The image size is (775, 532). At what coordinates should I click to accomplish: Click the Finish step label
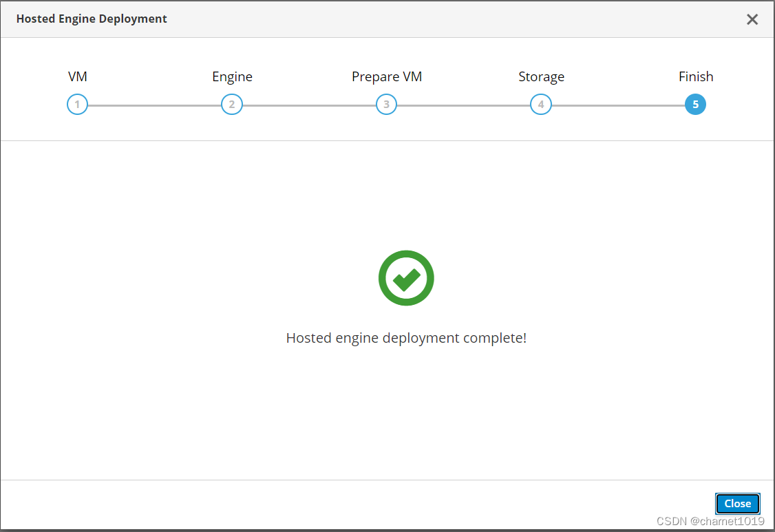click(696, 76)
